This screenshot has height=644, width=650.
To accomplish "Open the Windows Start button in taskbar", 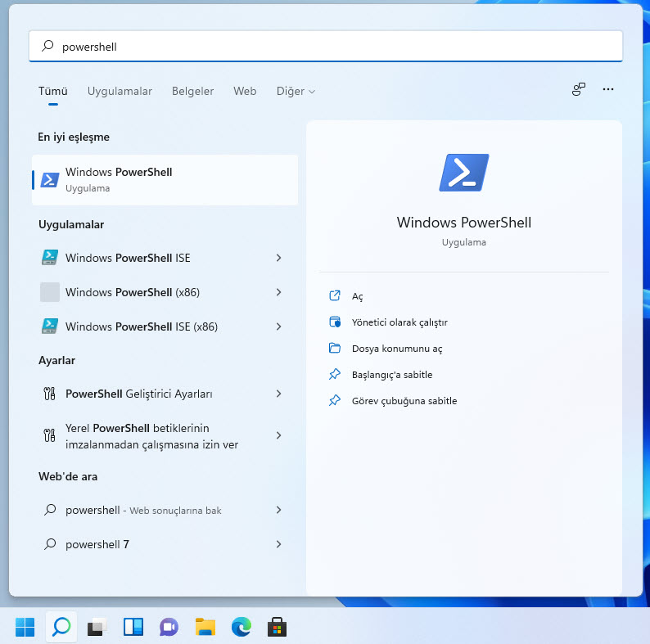I will [25, 627].
